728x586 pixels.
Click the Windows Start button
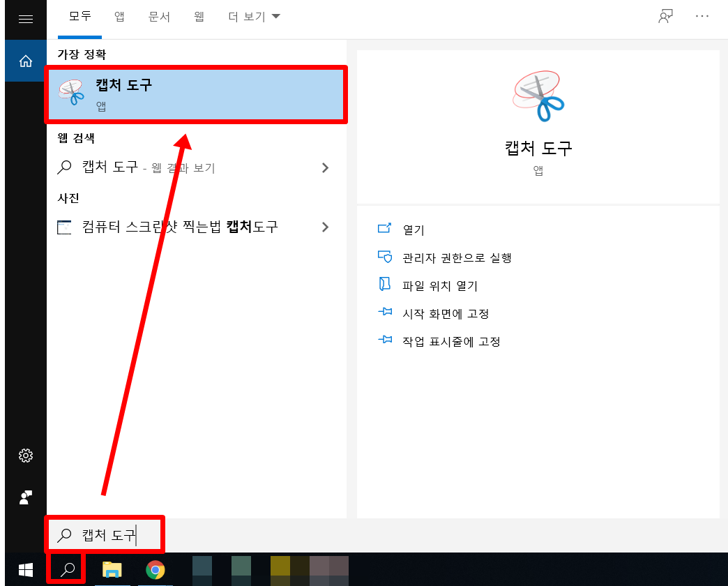[26, 570]
